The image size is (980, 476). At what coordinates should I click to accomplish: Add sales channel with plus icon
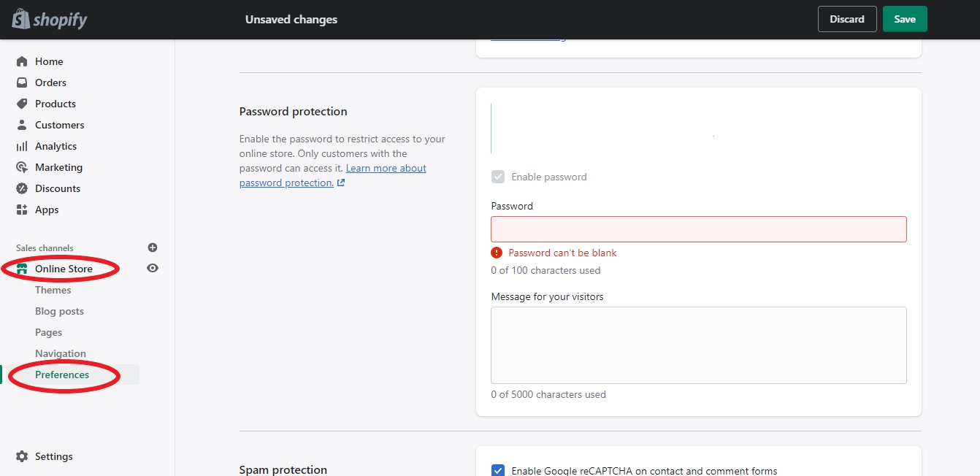pyautogui.click(x=153, y=247)
